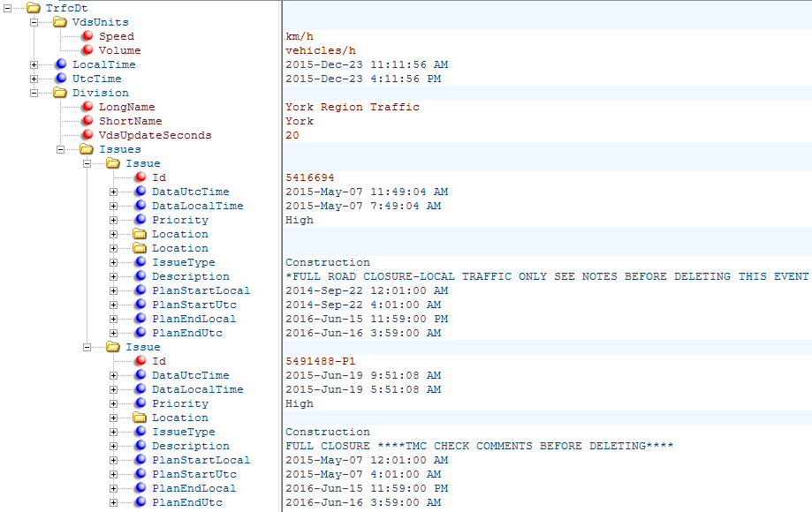Collapse the TrfcDt root node

coord(8,8)
